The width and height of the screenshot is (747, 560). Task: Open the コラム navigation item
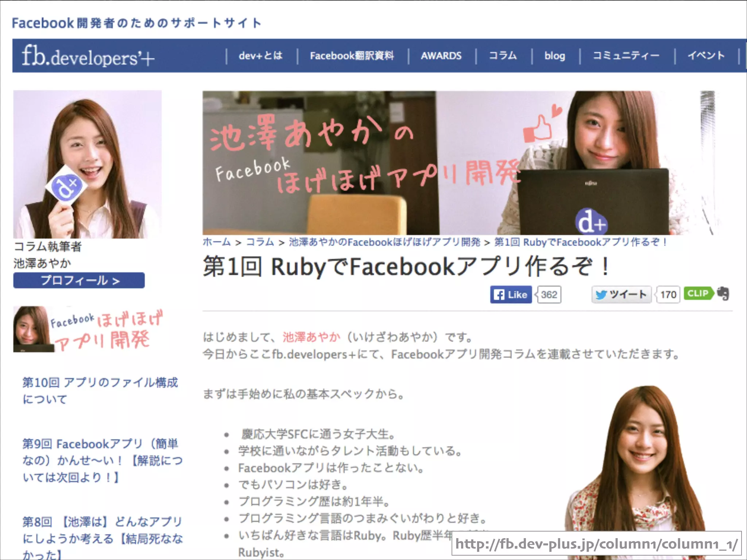pos(503,55)
